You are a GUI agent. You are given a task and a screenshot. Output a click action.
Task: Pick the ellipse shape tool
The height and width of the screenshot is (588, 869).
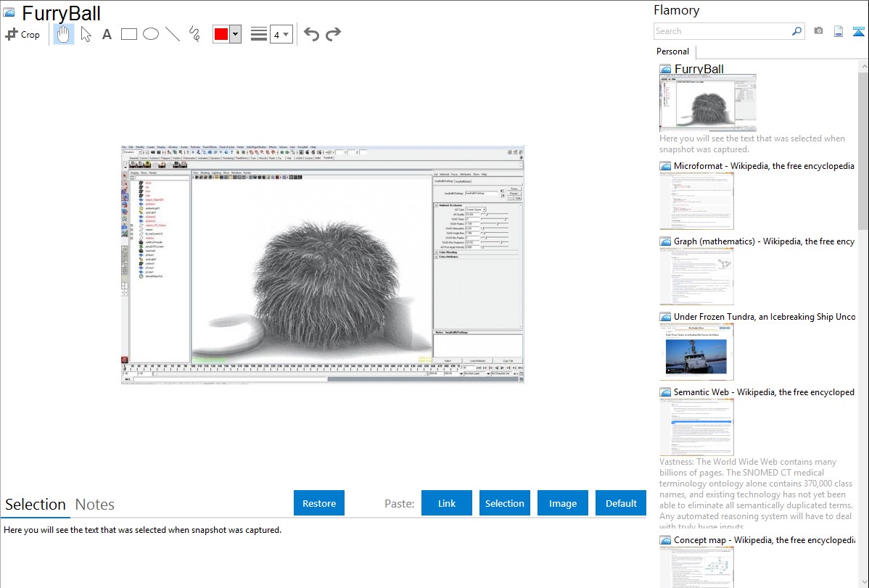click(x=151, y=34)
